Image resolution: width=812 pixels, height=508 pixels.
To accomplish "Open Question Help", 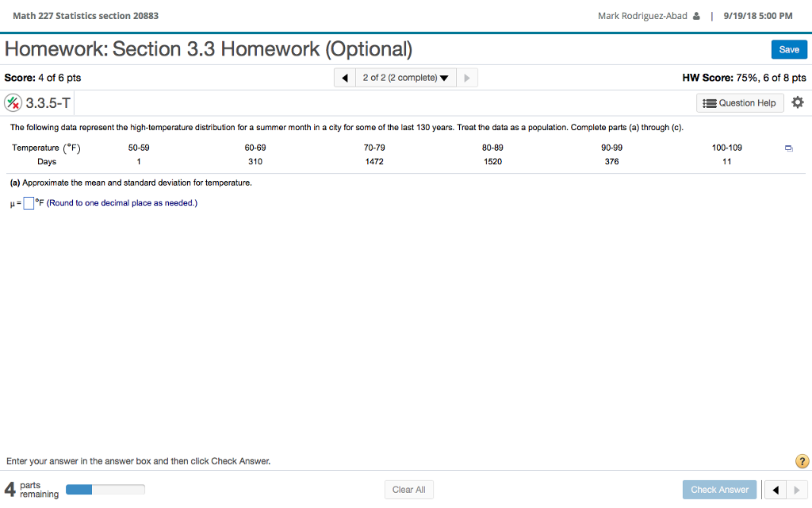I will point(740,102).
